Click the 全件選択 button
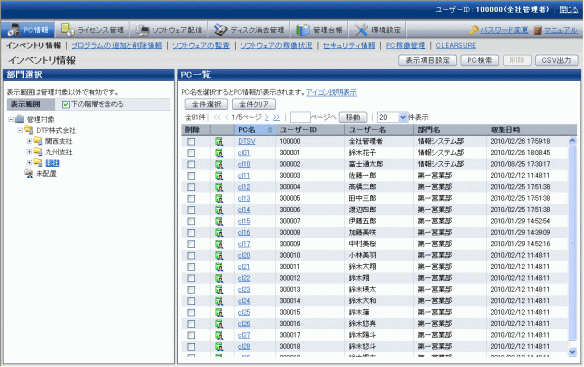The width and height of the screenshot is (584, 367). pyautogui.click(x=206, y=104)
